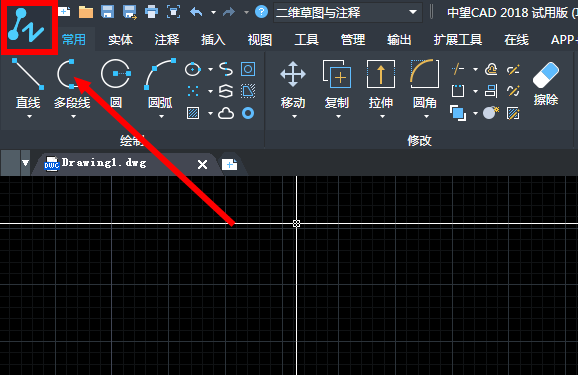Select the 复制 copy tool
This screenshot has width=578, height=375.
pyautogui.click(x=337, y=84)
